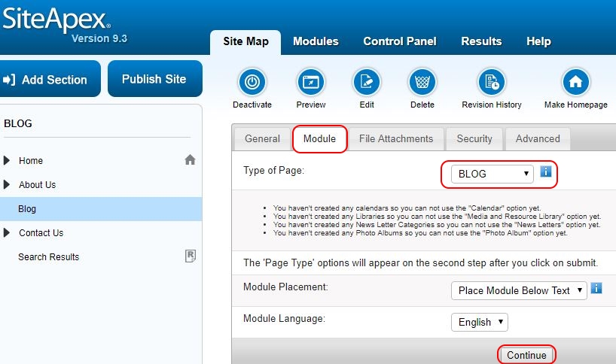This screenshot has width=616, height=364.
Task: Click the News Letters notice line
Action: point(437,224)
